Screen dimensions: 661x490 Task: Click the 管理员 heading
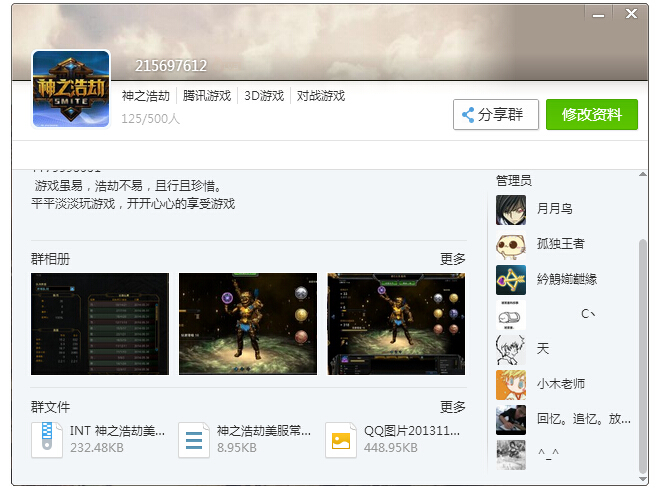click(x=514, y=180)
